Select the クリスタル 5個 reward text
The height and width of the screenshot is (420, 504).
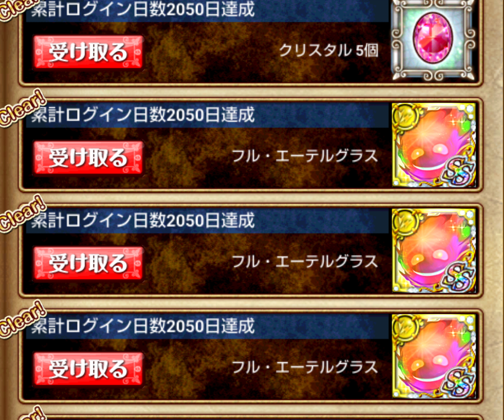pos(329,50)
